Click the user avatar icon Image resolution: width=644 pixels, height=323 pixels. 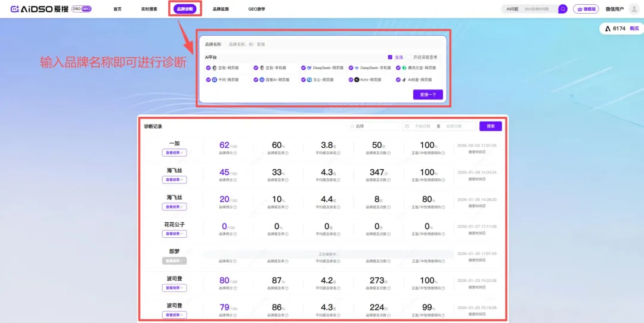coord(634,9)
